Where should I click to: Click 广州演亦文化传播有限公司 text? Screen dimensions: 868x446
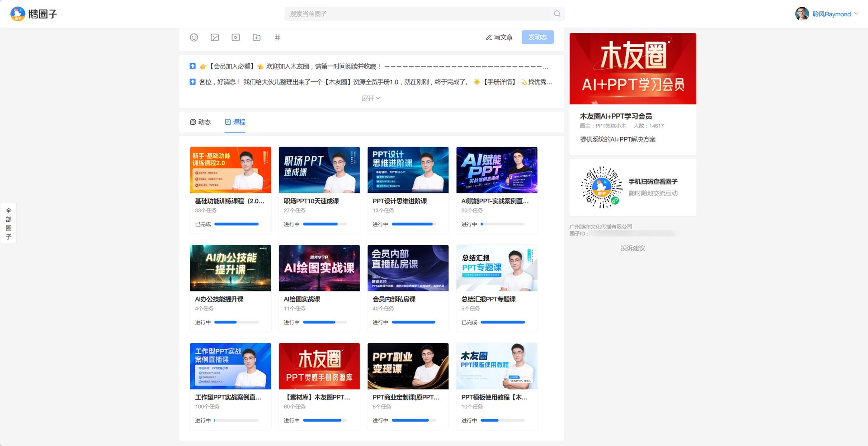[x=601, y=226]
